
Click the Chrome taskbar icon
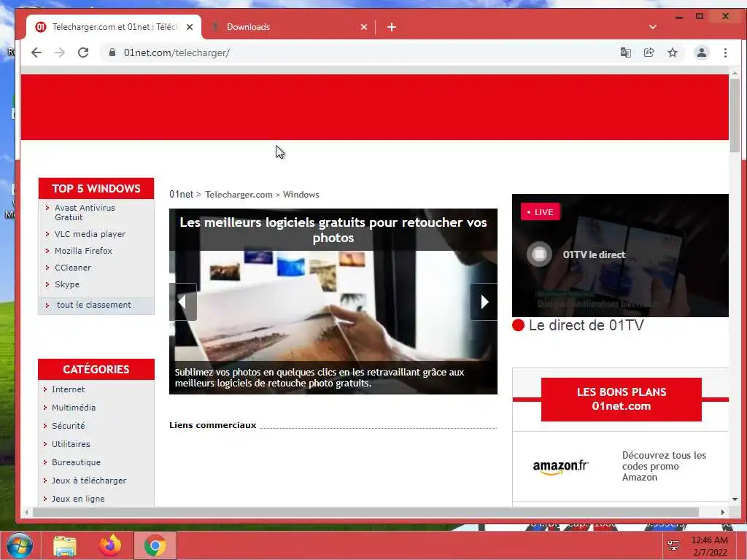tap(155, 545)
